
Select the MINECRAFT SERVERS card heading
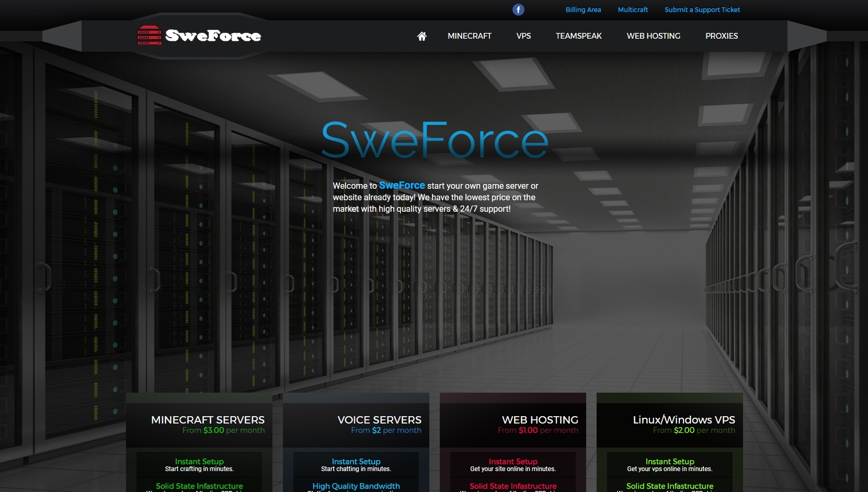208,420
